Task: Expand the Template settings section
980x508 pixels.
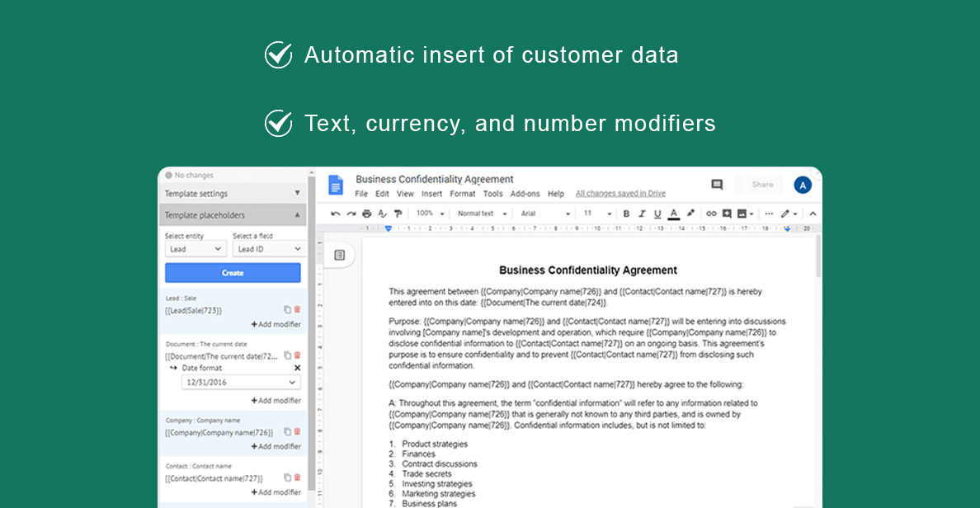Action: pos(233,194)
